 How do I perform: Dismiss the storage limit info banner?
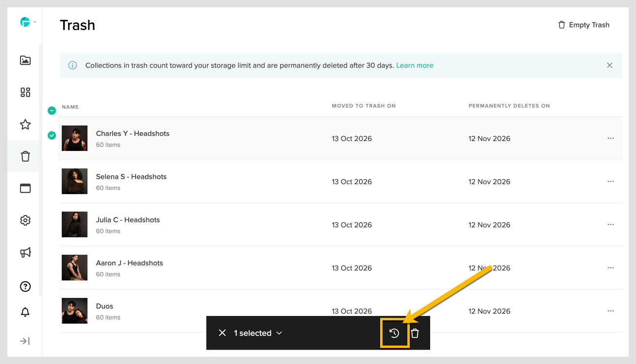click(x=610, y=66)
